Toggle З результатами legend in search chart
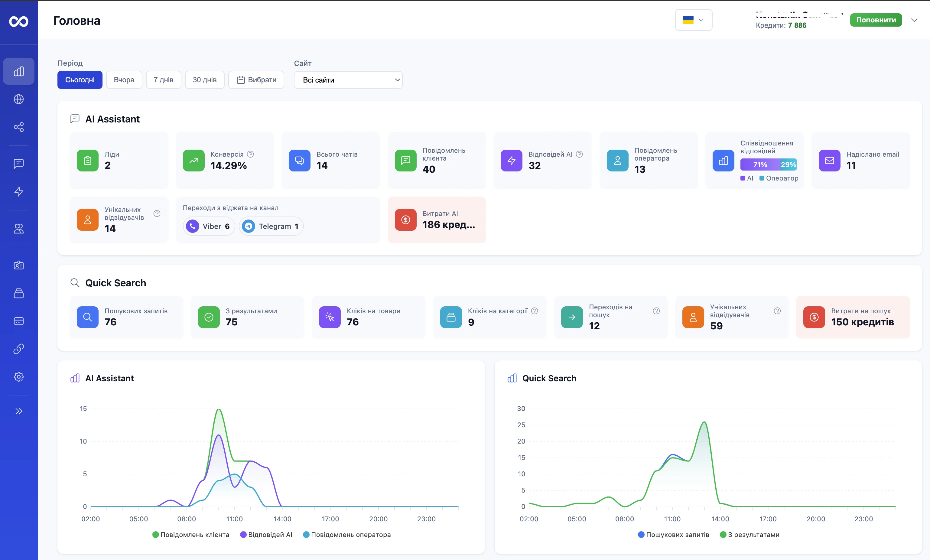Screen dimensions: 930x560 pyautogui.click(x=749, y=534)
